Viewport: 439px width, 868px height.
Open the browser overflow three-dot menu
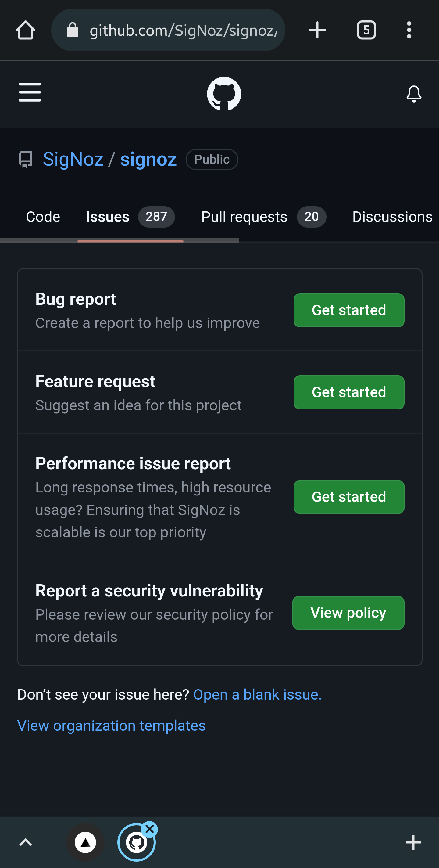pyautogui.click(x=409, y=30)
